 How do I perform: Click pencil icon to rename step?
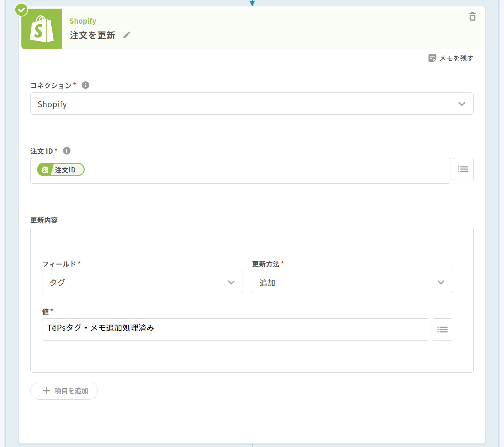127,35
